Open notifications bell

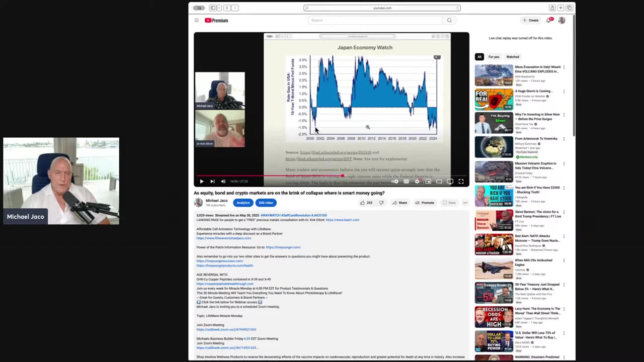point(549,20)
